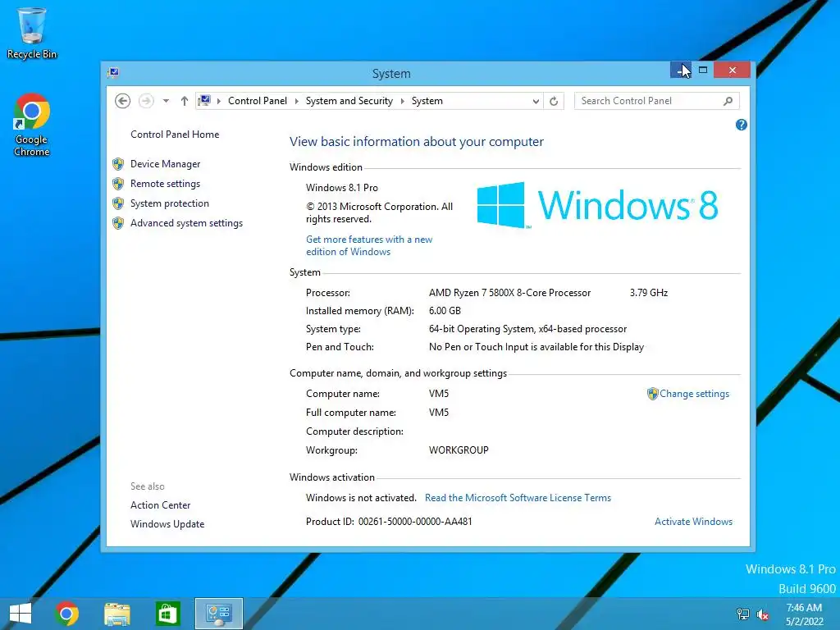Image resolution: width=840 pixels, height=630 pixels.
Task: Click Get more features with a new edition link
Action: click(369, 245)
